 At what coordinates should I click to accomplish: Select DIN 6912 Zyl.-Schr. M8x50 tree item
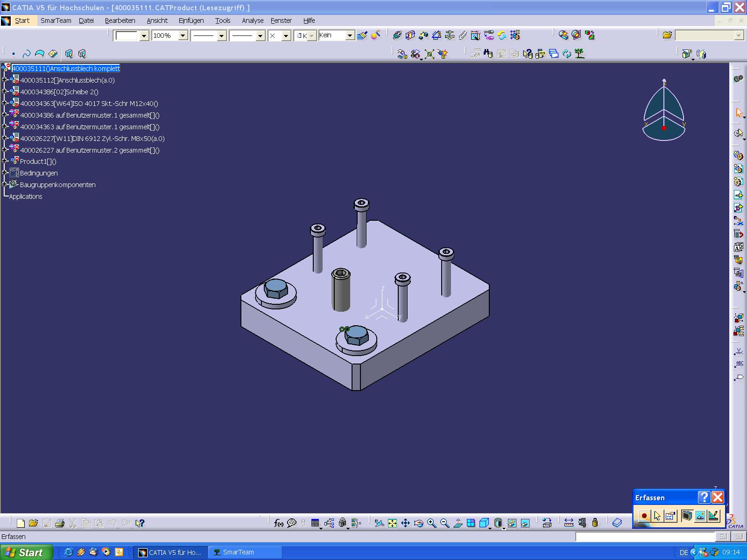pos(92,139)
